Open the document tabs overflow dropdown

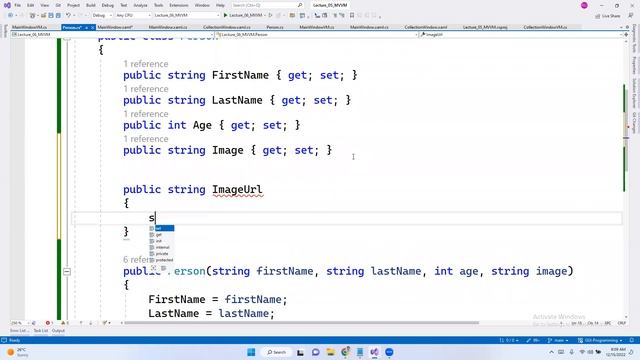click(622, 27)
